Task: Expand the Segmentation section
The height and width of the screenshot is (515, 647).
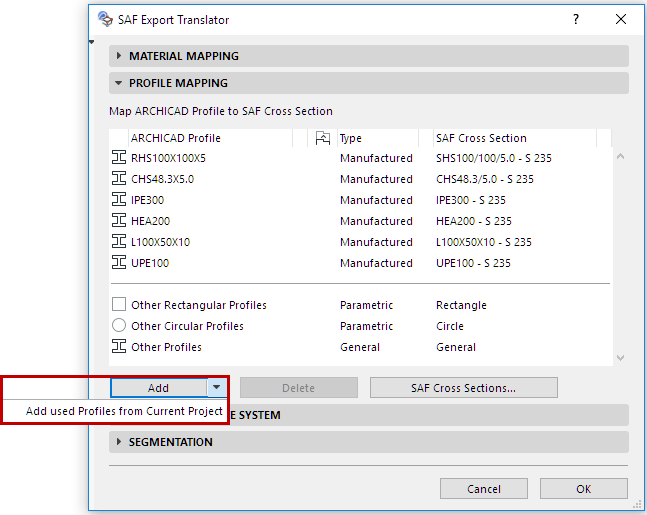Action: 119,442
